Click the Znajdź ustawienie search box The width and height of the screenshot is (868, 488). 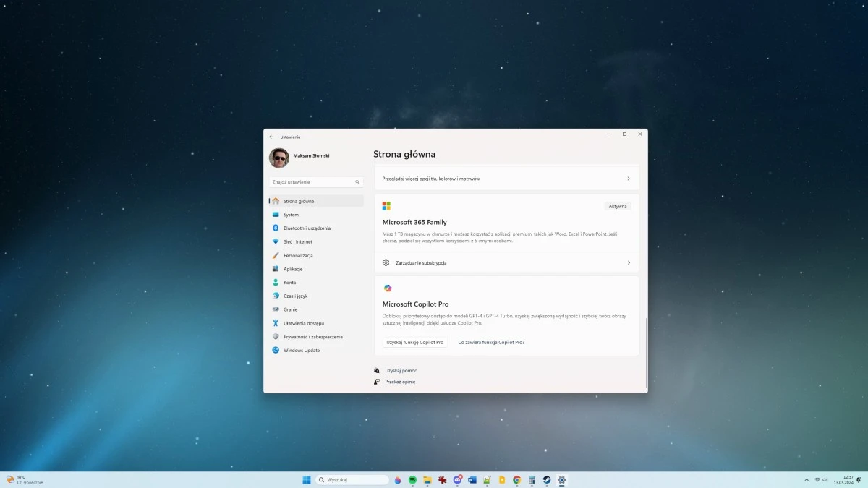(315, 181)
